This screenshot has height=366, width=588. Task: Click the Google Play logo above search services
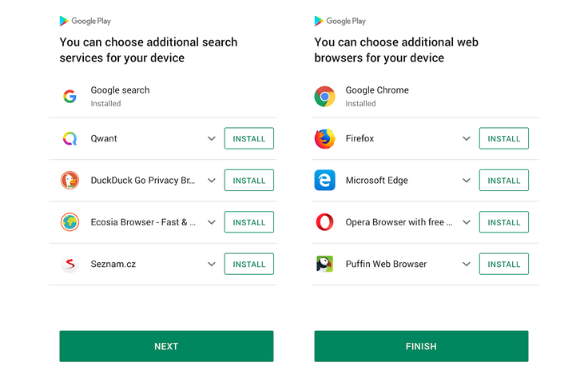pos(85,21)
